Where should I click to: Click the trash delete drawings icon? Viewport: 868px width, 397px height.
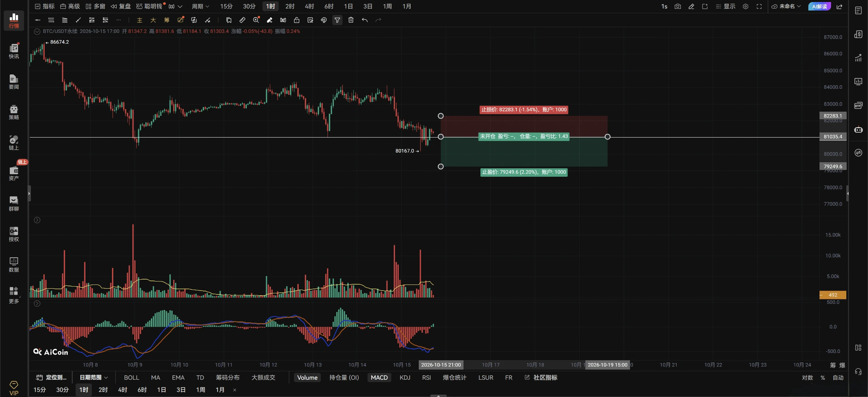tap(351, 20)
